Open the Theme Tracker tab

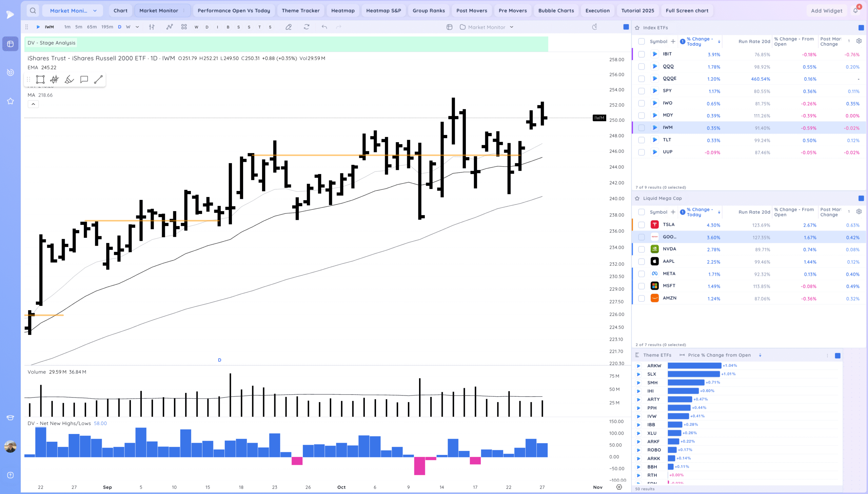300,11
